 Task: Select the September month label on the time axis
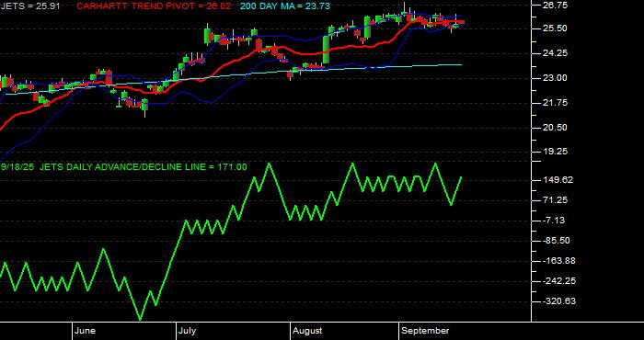(x=425, y=331)
